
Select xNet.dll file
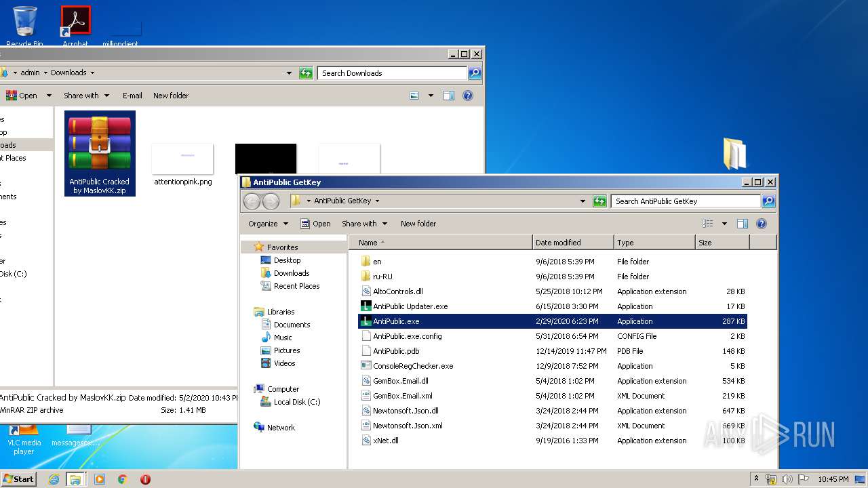point(552,441)
